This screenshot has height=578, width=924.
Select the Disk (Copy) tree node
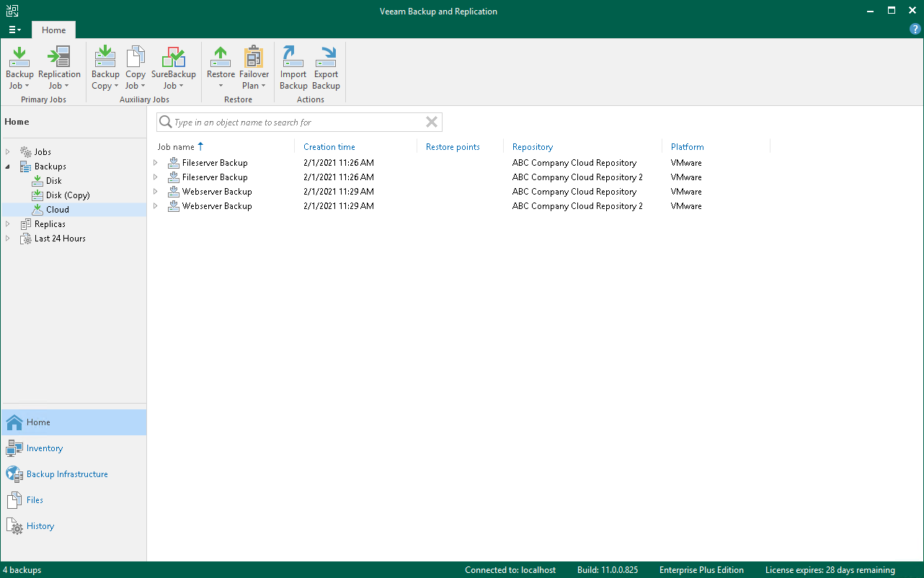click(68, 195)
